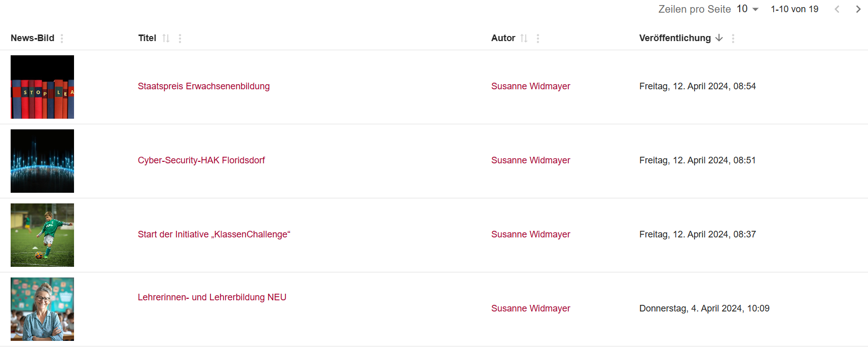Viewport: 868px width, 349px height.
Task: Sort the table by Autor column
Action: coord(524,39)
